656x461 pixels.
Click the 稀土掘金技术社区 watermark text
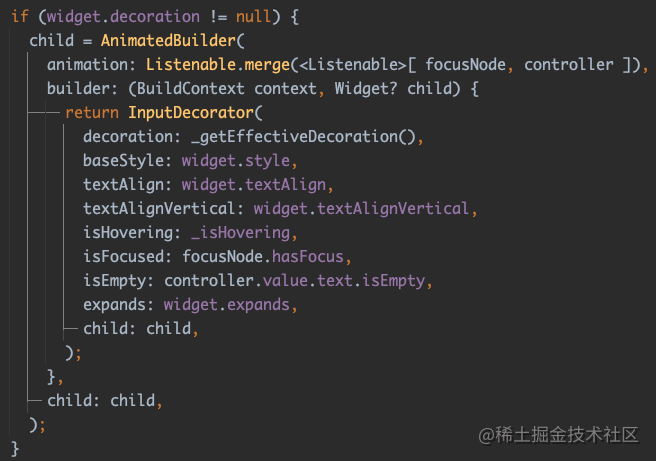(x=565, y=434)
